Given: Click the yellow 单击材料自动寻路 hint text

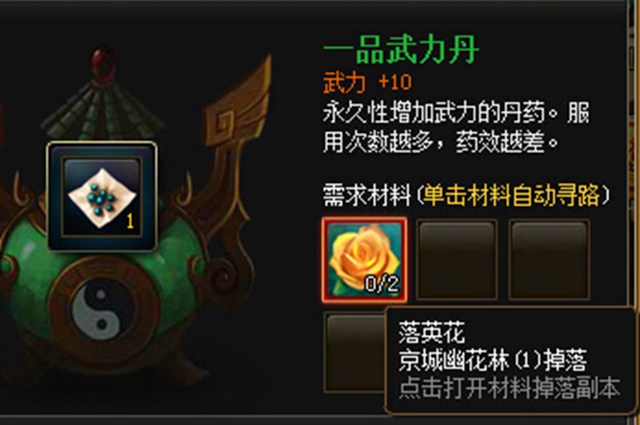Looking at the screenshot, I should coord(512,196).
